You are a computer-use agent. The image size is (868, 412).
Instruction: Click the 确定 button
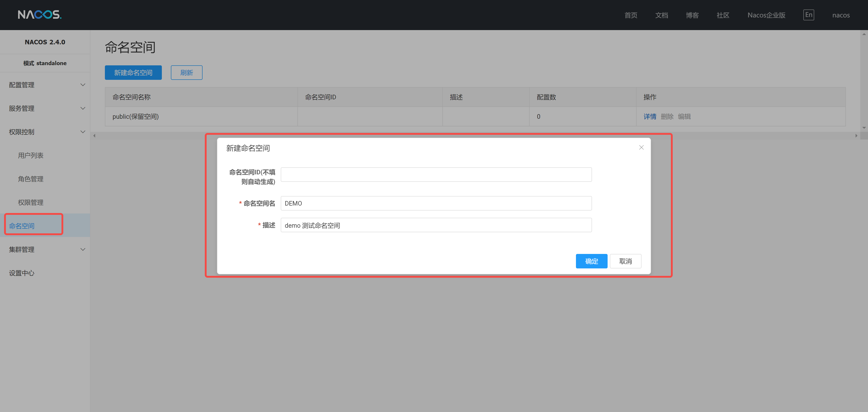(591, 261)
